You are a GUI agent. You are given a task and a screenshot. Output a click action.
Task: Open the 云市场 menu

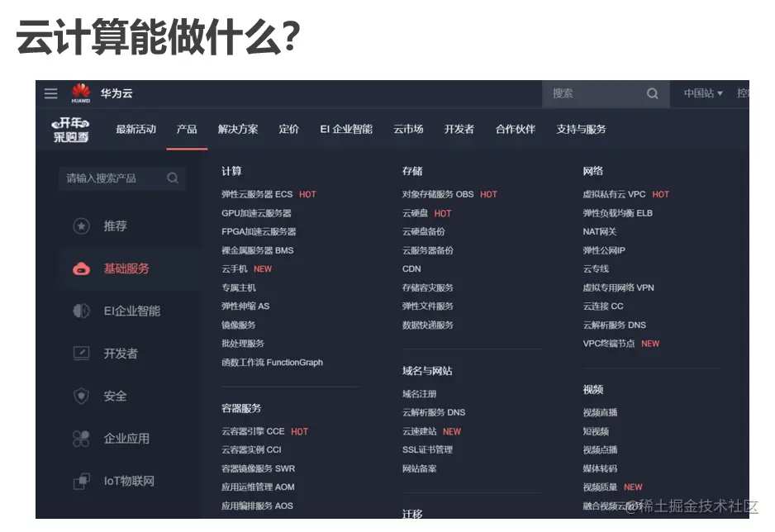pos(408,130)
